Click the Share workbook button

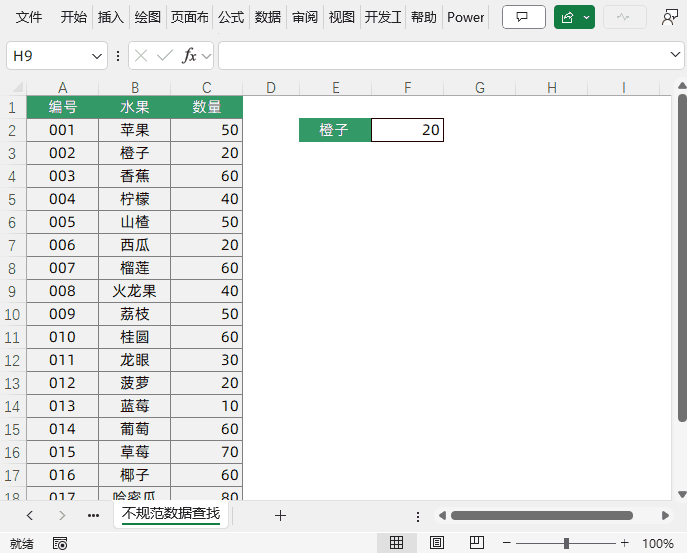click(x=568, y=17)
